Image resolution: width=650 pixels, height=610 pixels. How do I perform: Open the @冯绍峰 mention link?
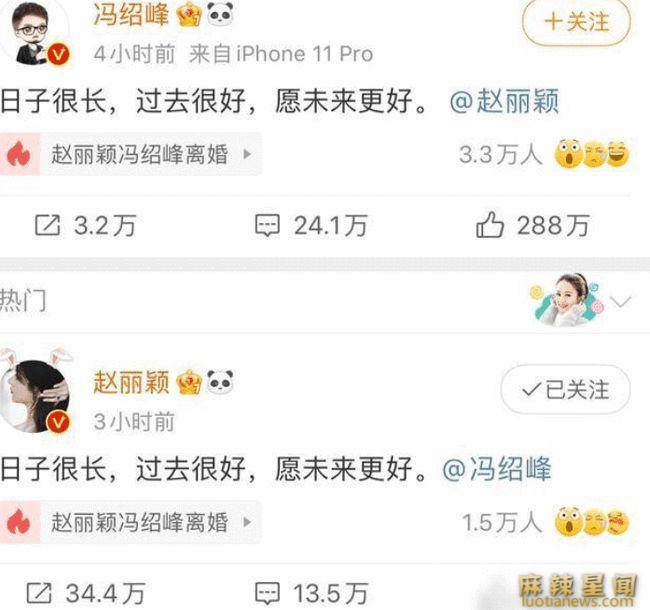coord(497,469)
